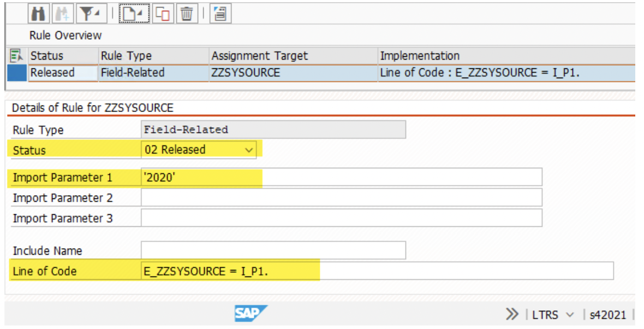Click the Implementation column header
Image resolution: width=644 pixels, height=329 pixels.
(506, 56)
